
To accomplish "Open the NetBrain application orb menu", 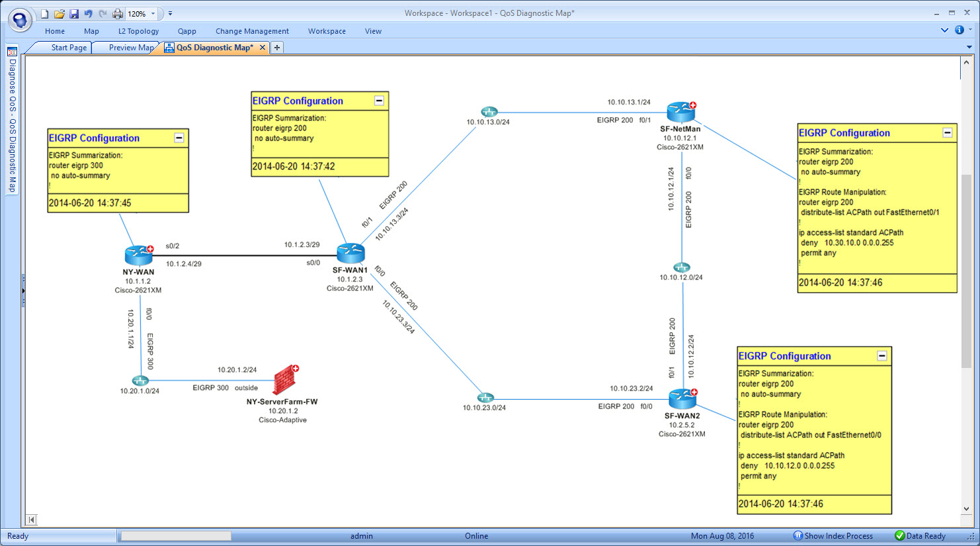I will 20,19.
